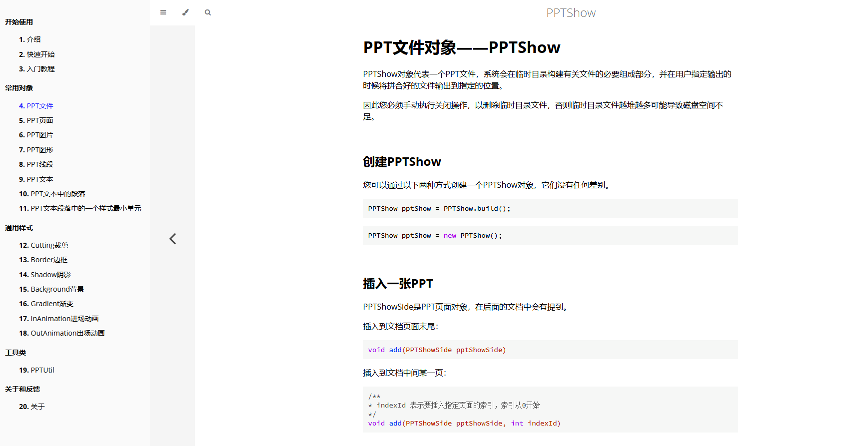Click the new PPTShow() code block
Image resolution: width=868 pixels, height=446 pixels.
[x=550, y=235]
